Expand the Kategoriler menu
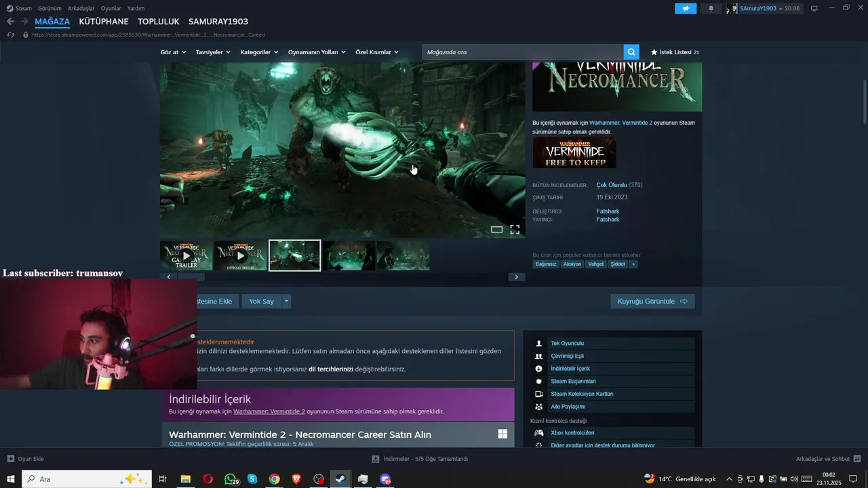Image resolution: width=868 pixels, height=488 pixels. point(259,52)
